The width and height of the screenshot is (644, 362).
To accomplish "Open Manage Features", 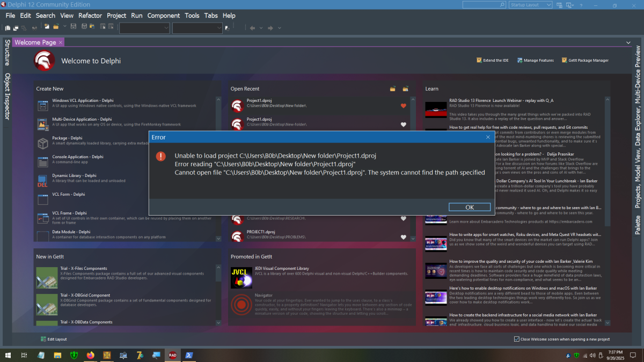I will point(536,60).
